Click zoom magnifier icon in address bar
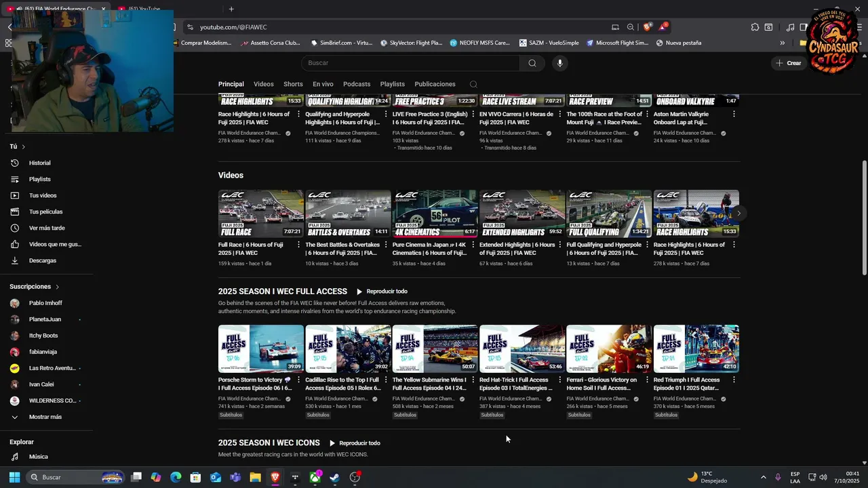The height and width of the screenshot is (488, 868). point(631,27)
